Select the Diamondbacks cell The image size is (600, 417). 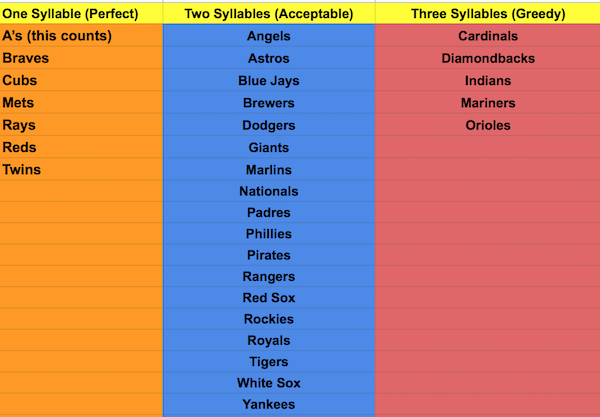(488, 58)
